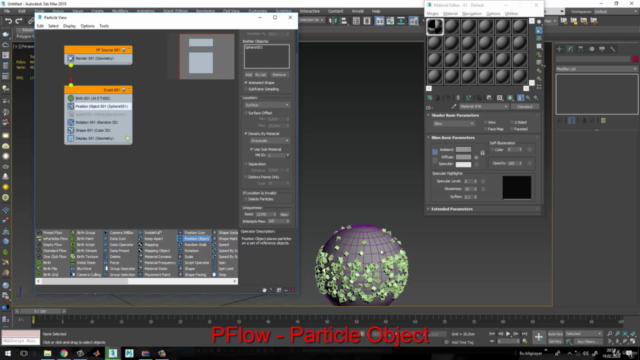Screen dimensions: 640x360
Task: Open the Utilities wrench tab in command panel
Action: (x=613, y=49)
